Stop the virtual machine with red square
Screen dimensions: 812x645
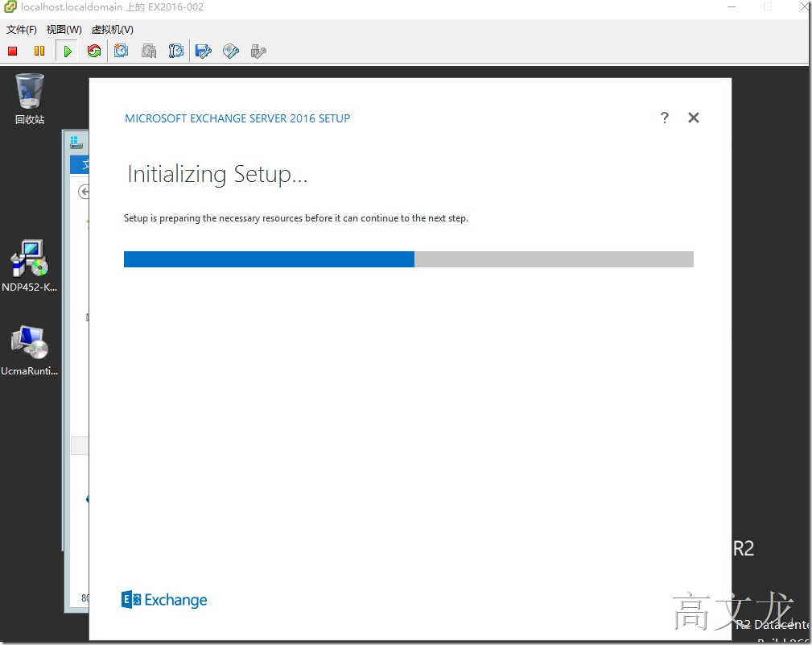(12, 51)
